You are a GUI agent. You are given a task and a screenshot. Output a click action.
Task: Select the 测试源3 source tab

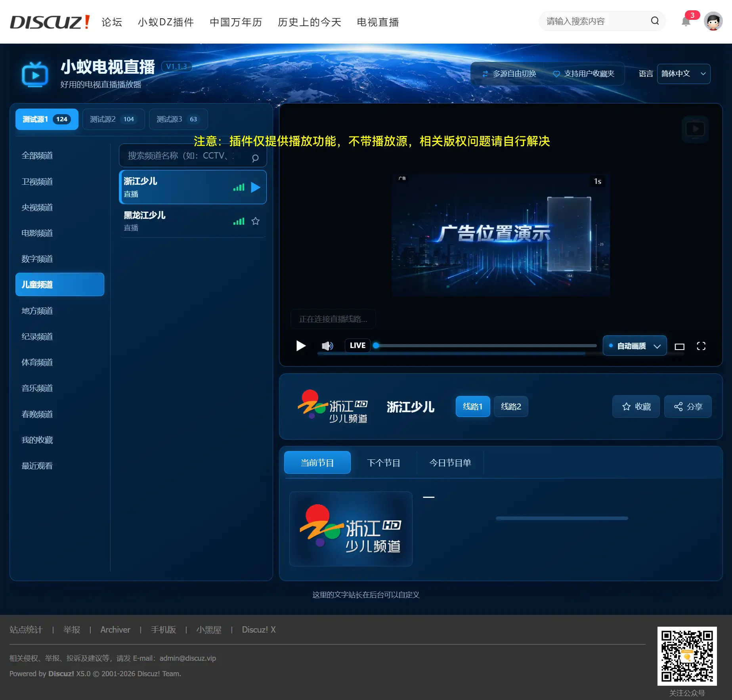point(178,119)
